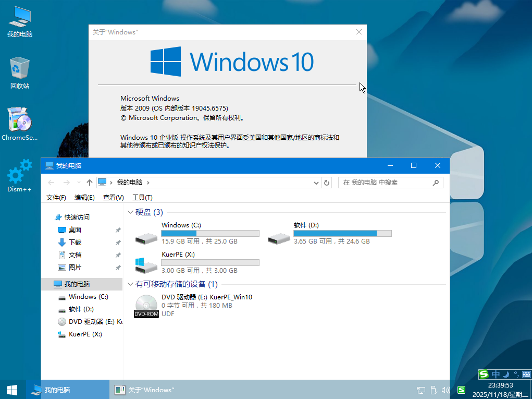Click the up-arrow navigation button

pos(90,183)
